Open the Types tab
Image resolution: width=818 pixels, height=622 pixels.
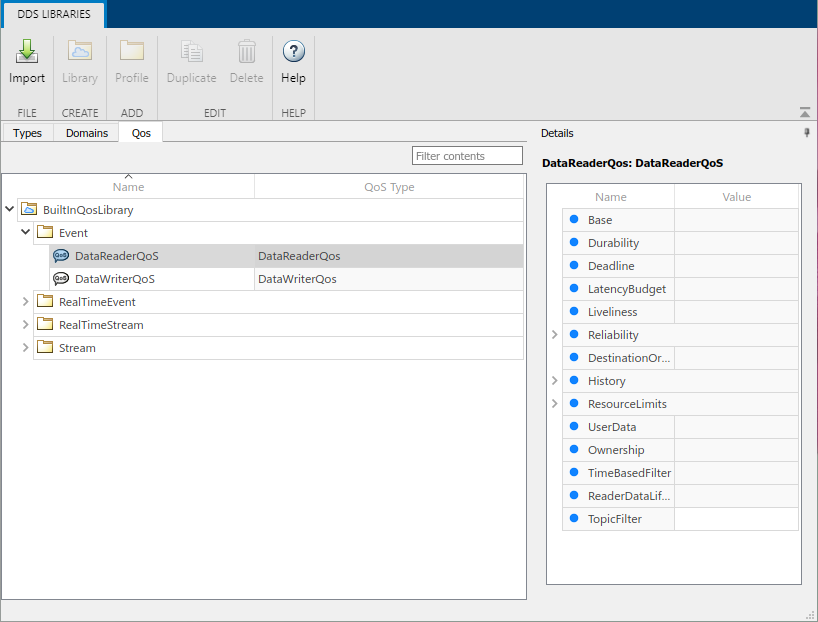click(27, 132)
